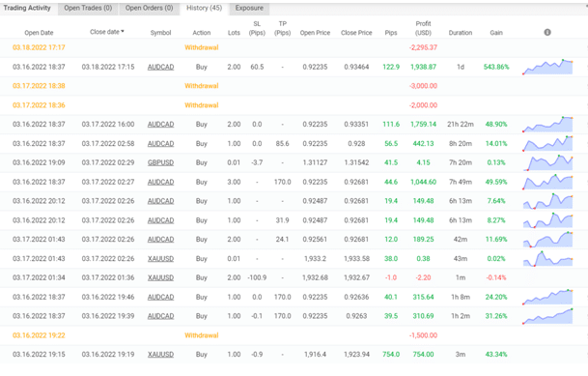This screenshot has width=588, height=376.
Task: View the chart thumbnail for the 31.26% gain trade
Action: [x=547, y=316]
